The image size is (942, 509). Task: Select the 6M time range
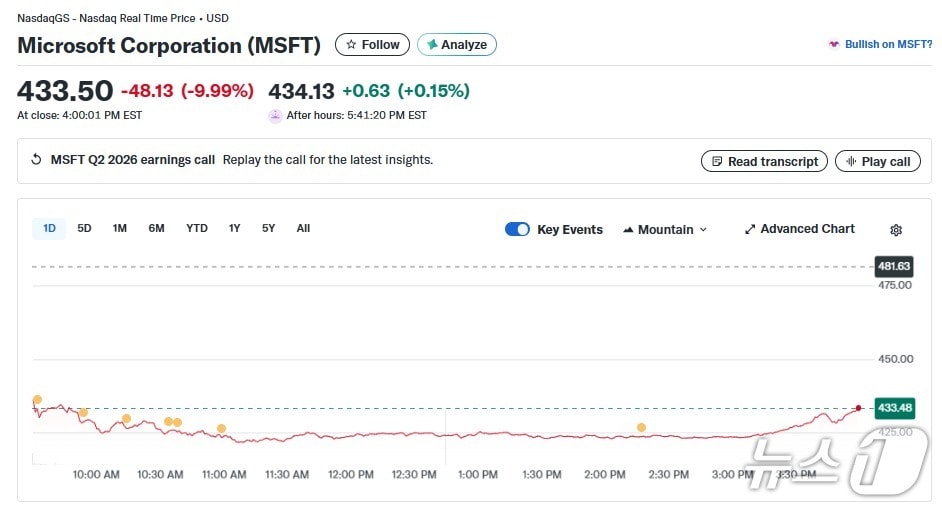point(156,228)
